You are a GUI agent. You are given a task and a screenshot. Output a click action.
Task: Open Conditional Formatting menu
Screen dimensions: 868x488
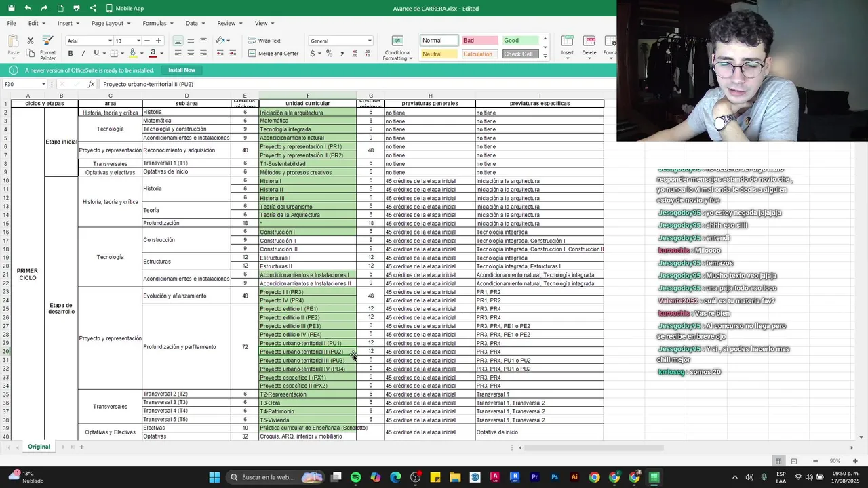[x=397, y=48]
